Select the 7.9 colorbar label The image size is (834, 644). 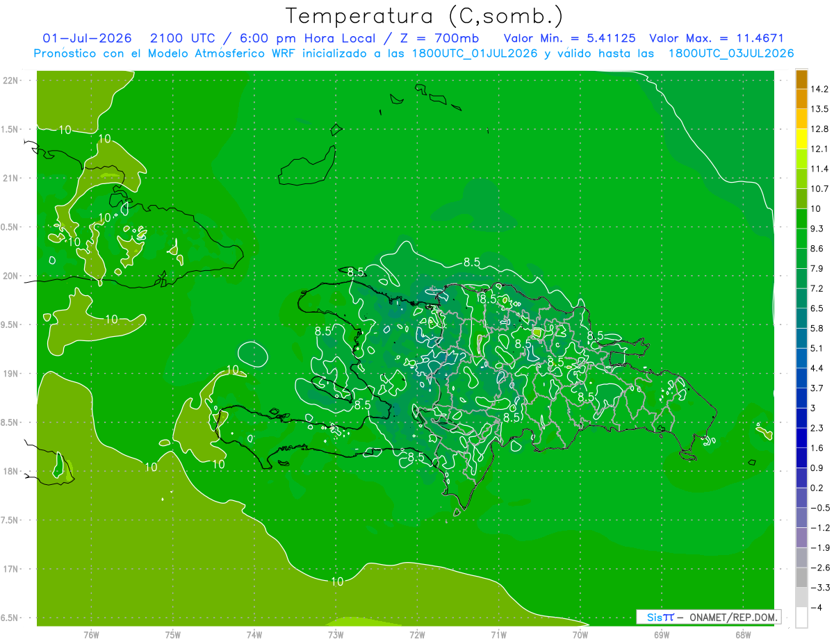[817, 268]
